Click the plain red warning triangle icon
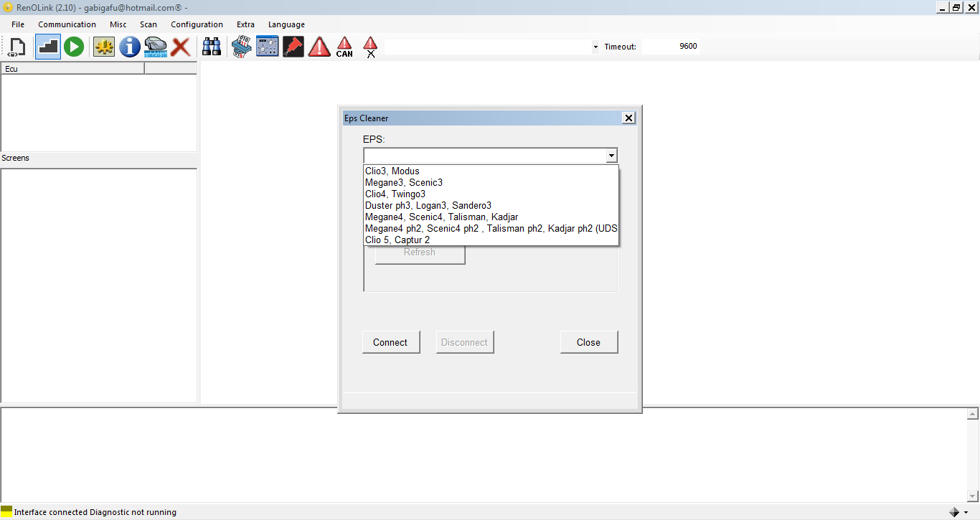This screenshot has width=980, height=520. click(319, 47)
